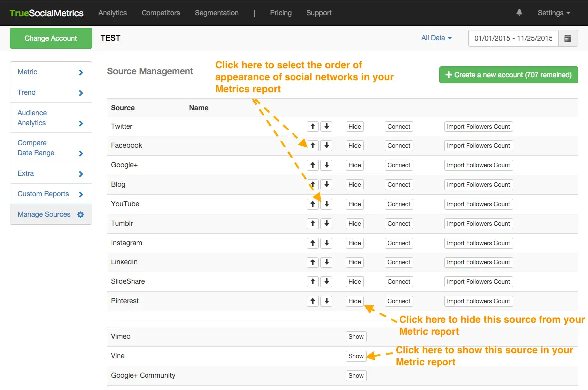588x390 pixels.
Task: Show the Vimeo source
Action: tap(356, 337)
